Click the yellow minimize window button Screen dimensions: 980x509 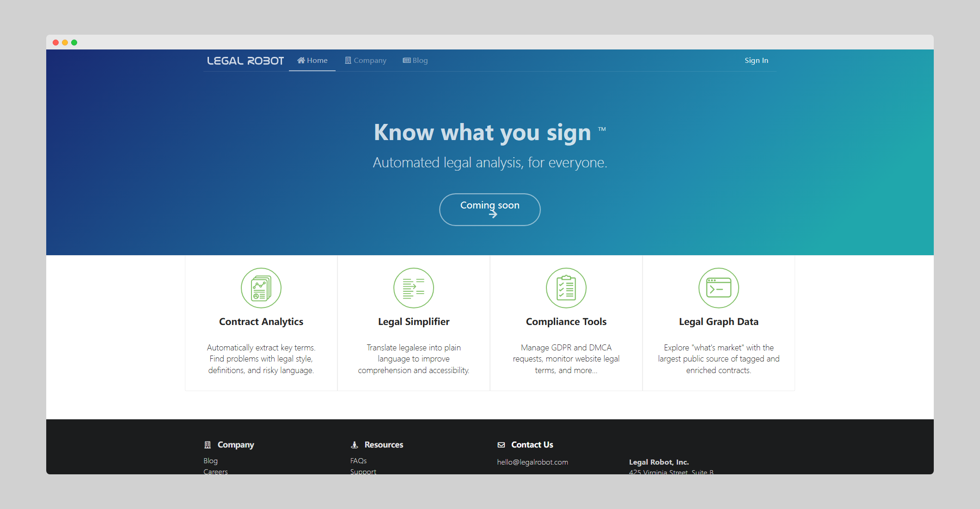65,43
